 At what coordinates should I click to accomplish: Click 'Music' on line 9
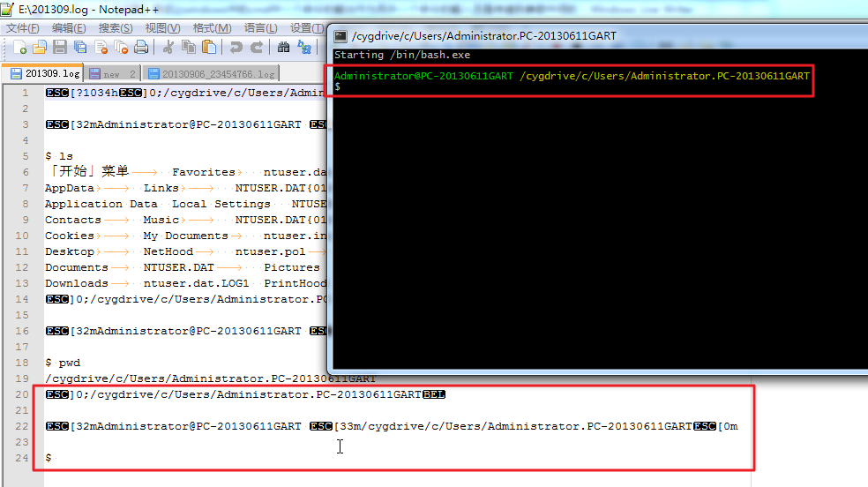(x=161, y=220)
